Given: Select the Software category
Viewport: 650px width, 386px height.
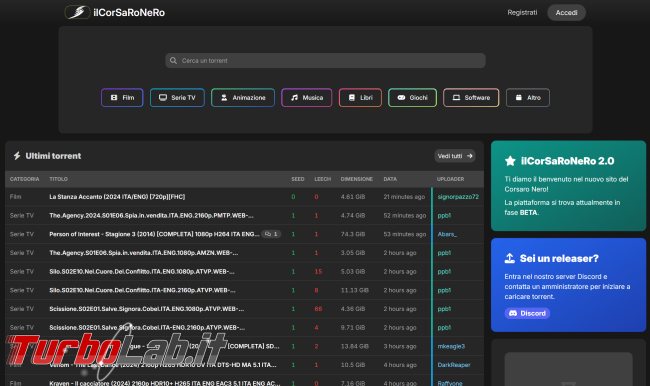Looking at the screenshot, I should tap(471, 97).
